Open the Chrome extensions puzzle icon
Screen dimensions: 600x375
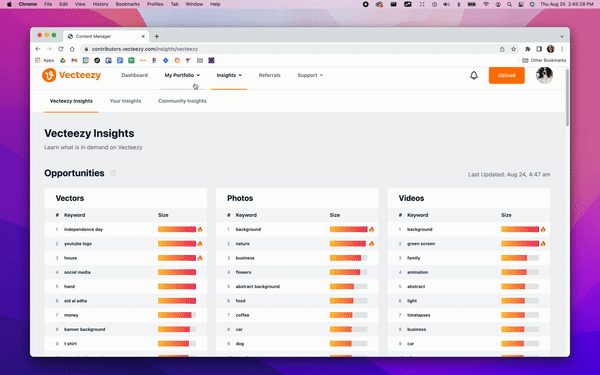(528, 49)
